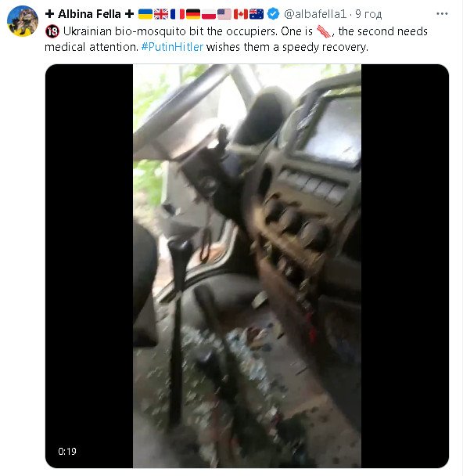Click the 9 год timestamp

point(368,14)
